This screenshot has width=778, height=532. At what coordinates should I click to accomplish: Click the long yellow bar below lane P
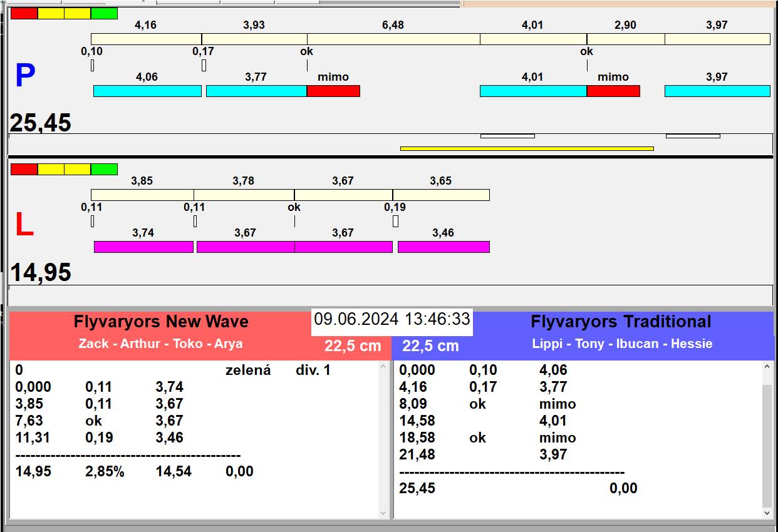click(x=526, y=148)
